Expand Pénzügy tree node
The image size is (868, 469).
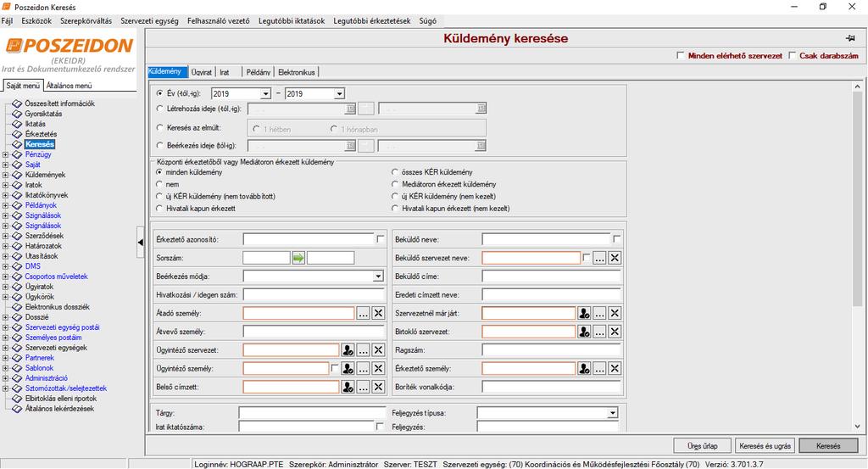tap(6, 154)
